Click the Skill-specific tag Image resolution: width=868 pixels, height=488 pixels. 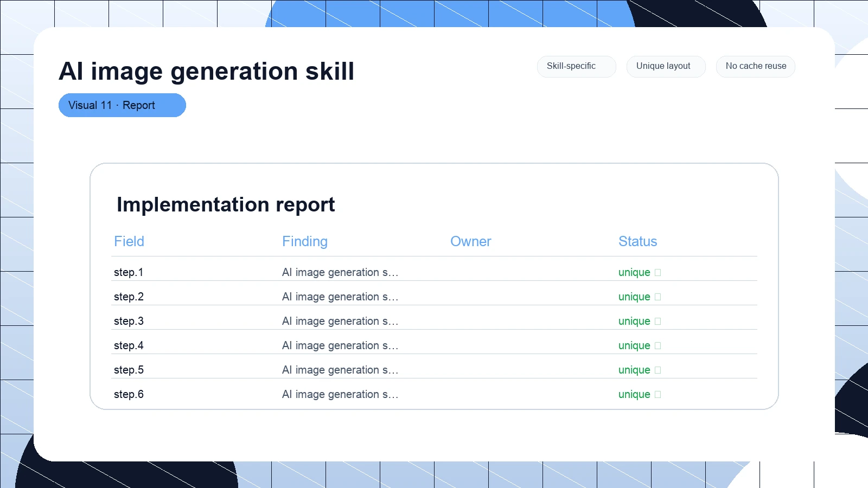pos(576,67)
